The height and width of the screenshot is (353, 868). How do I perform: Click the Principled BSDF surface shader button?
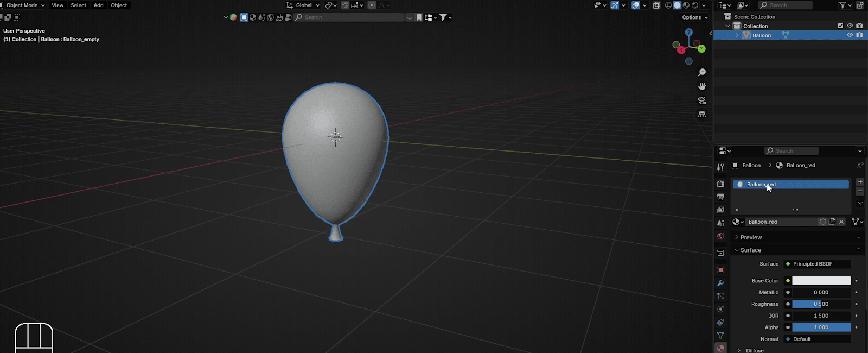pos(817,264)
